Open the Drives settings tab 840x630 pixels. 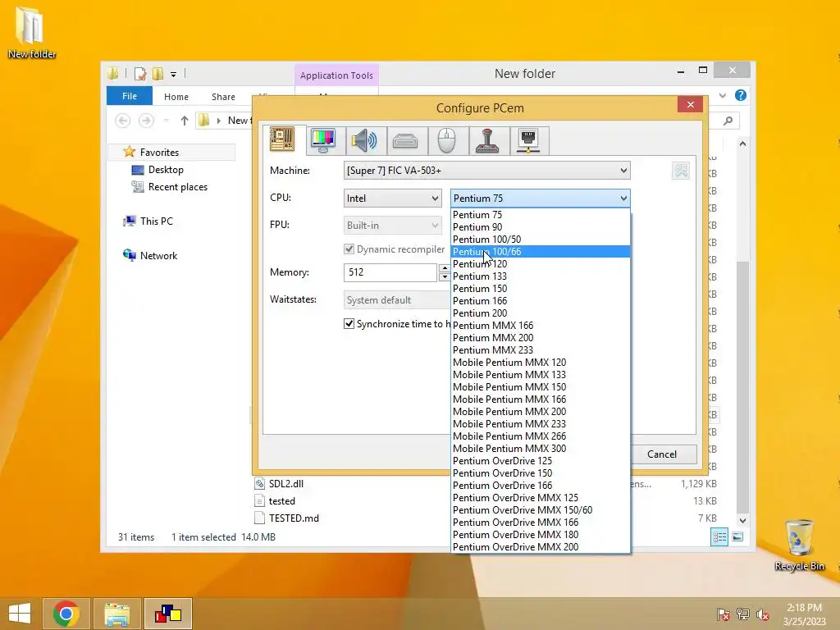coord(405,141)
